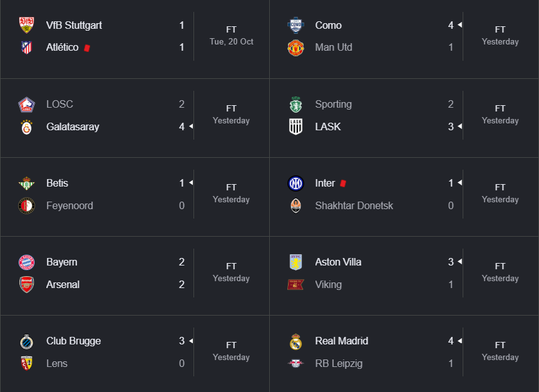Click the VfB Stuttgart club crest
The image size is (539, 392).
coord(26,25)
